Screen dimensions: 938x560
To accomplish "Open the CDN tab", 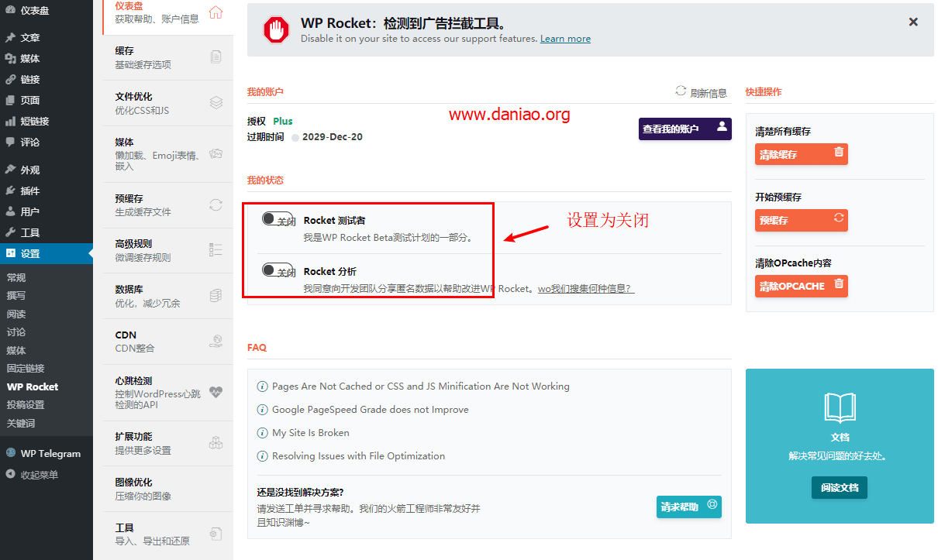I will (x=167, y=342).
